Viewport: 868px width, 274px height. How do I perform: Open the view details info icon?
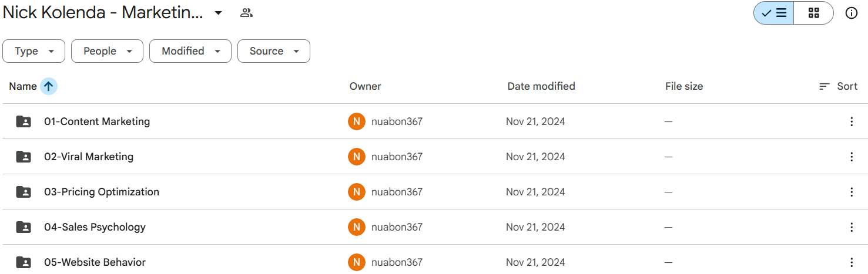click(851, 13)
